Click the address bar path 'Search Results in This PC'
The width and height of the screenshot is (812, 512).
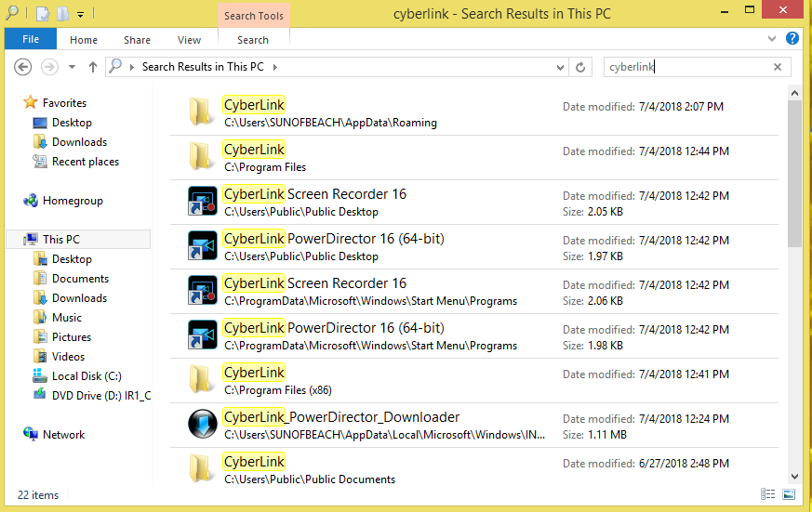(203, 67)
